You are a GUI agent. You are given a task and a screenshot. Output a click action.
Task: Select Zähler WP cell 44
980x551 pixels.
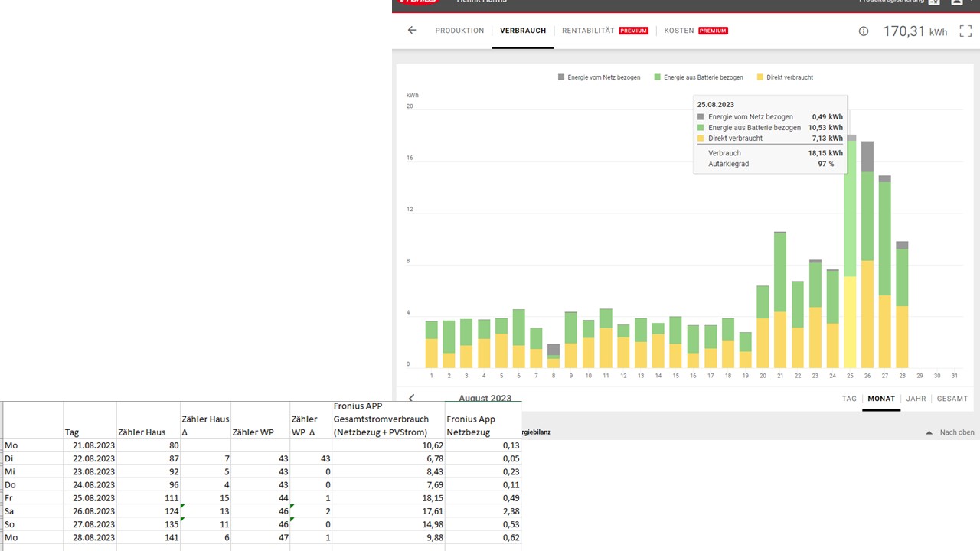coord(260,497)
